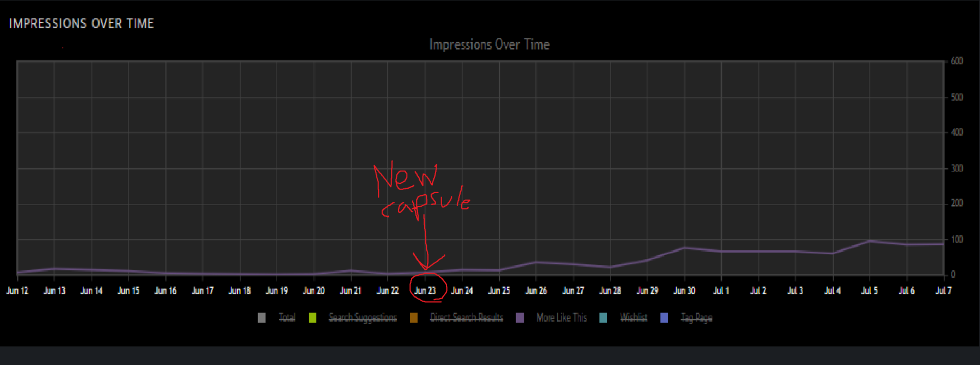Click the 'Jun 22' axis label

pos(388,290)
